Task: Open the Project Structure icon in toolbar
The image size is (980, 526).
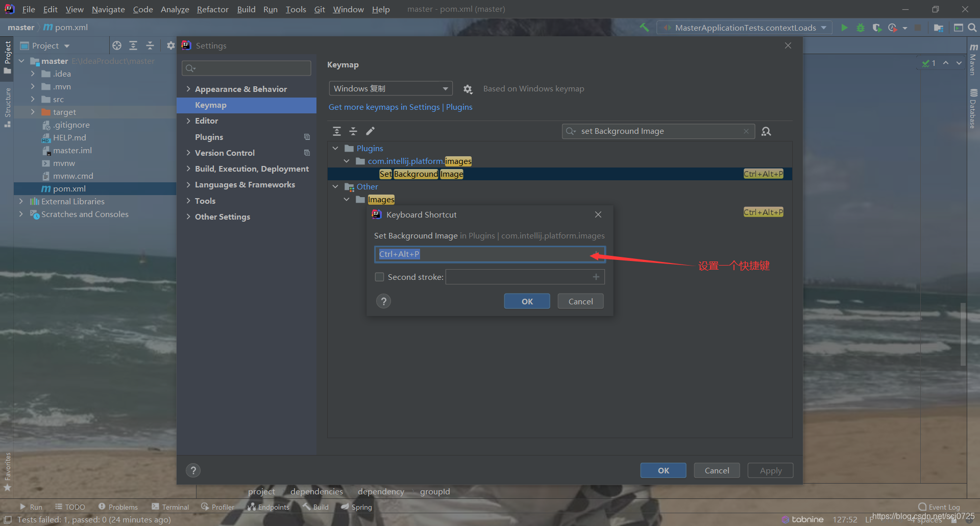Action: tap(938, 28)
